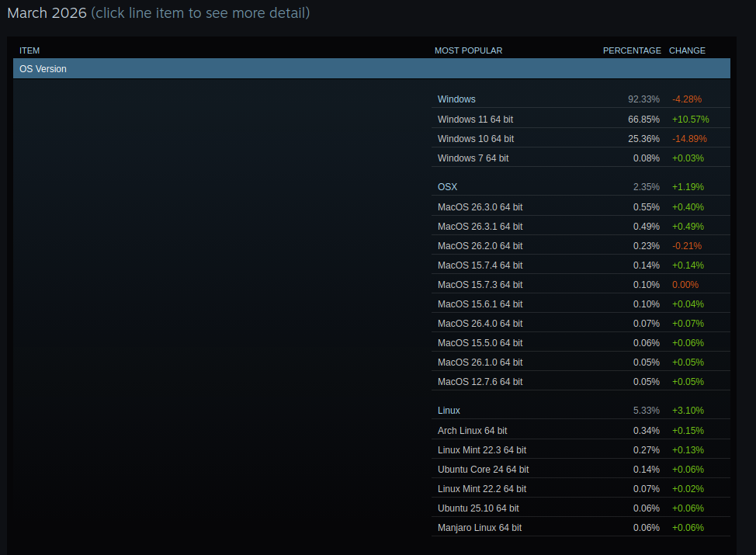Viewport: 756px width, 555px height.
Task: Click the ITEM column header
Action: [x=29, y=50]
